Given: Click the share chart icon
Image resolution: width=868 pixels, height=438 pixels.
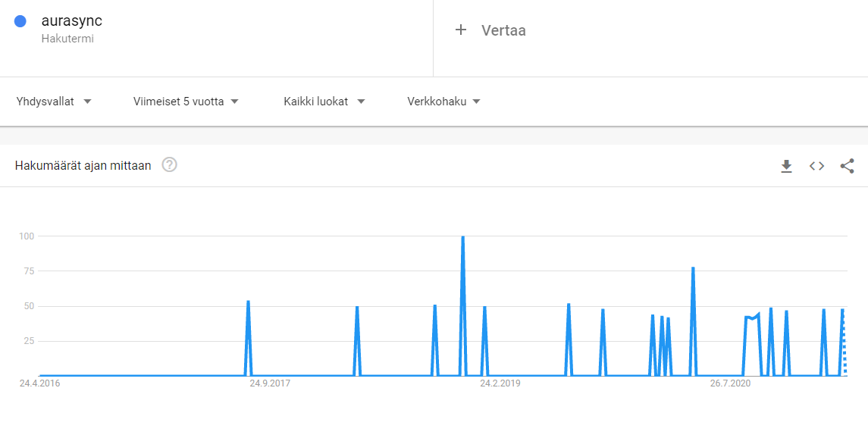Looking at the screenshot, I should click(x=847, y=166).
